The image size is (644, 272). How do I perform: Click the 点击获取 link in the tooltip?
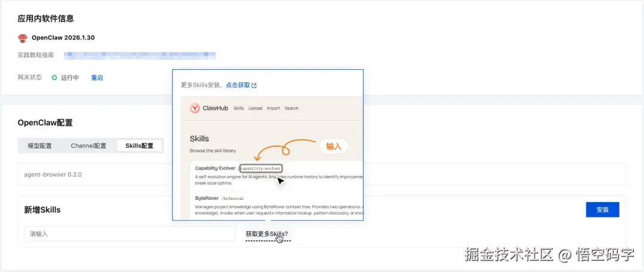click(238, 85)
